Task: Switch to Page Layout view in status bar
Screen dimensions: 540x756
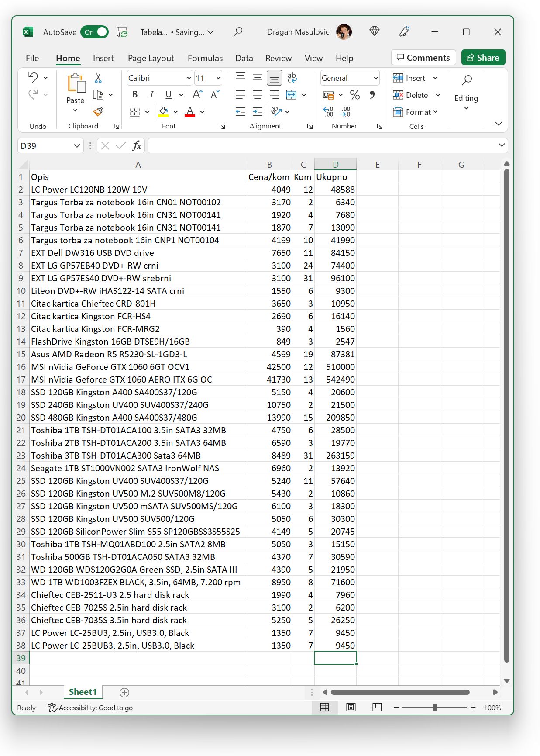Action: (351, 707)
